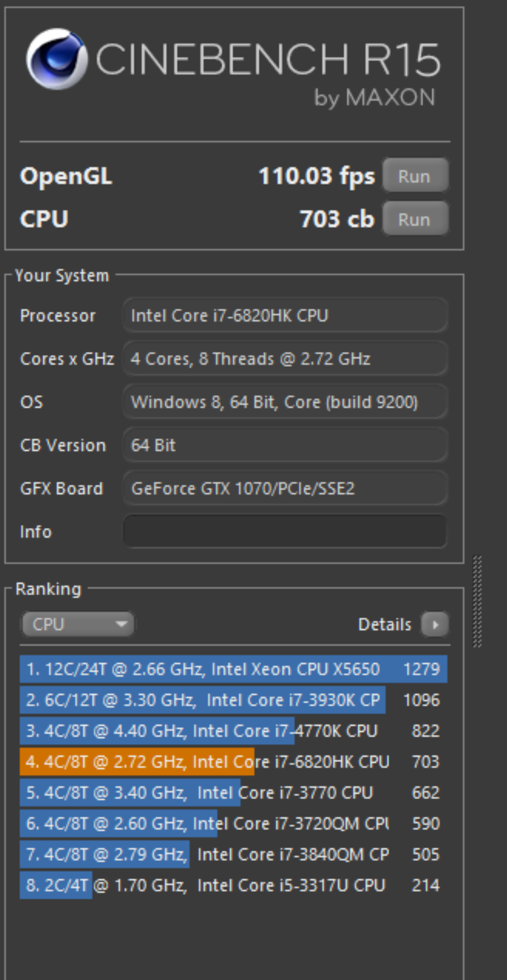
Task: Click the OS field showing Windows 8
Action: point(285,402)
